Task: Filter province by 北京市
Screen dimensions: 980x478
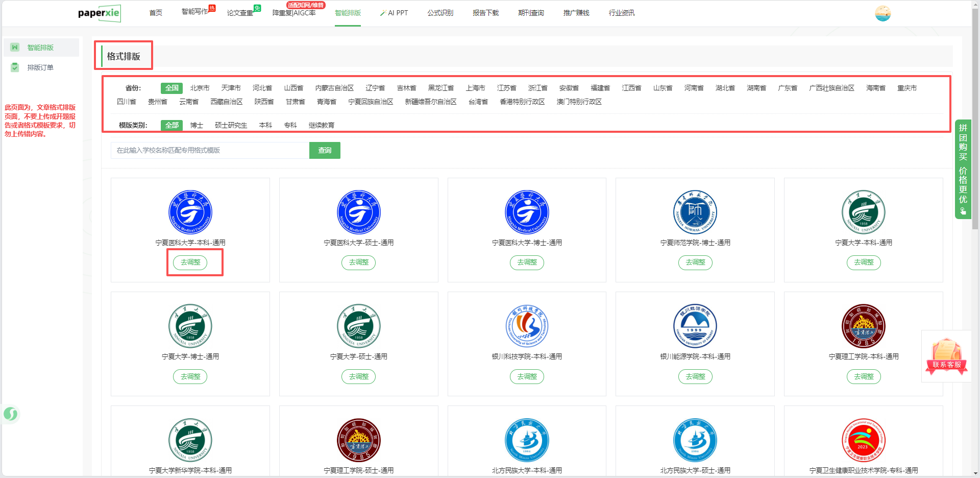Action: pyautogui.click(x=200, y=88)
